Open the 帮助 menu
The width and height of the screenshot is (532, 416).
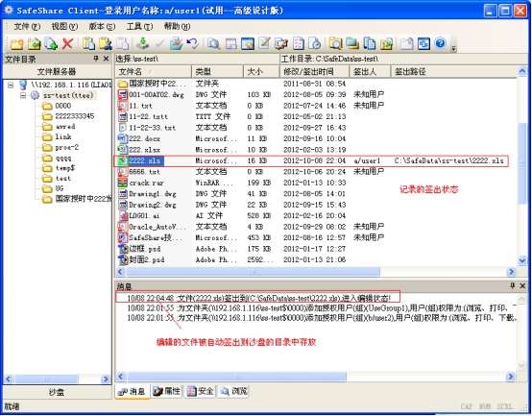[177, 26]
